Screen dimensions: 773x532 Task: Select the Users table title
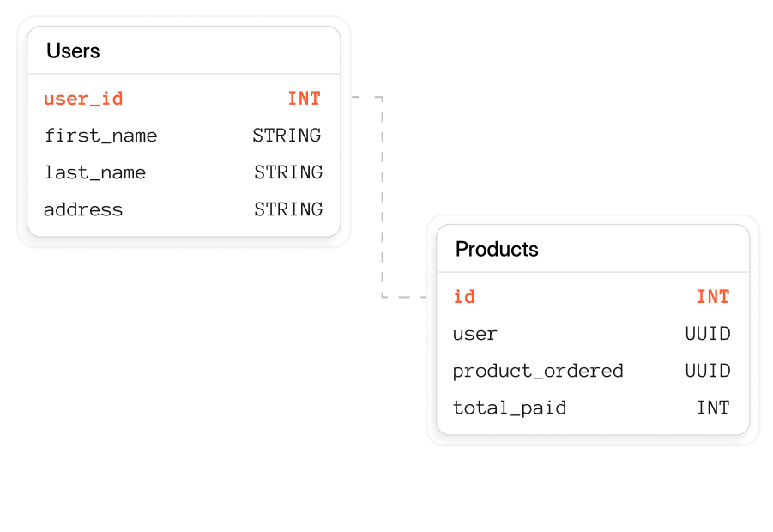73,51
